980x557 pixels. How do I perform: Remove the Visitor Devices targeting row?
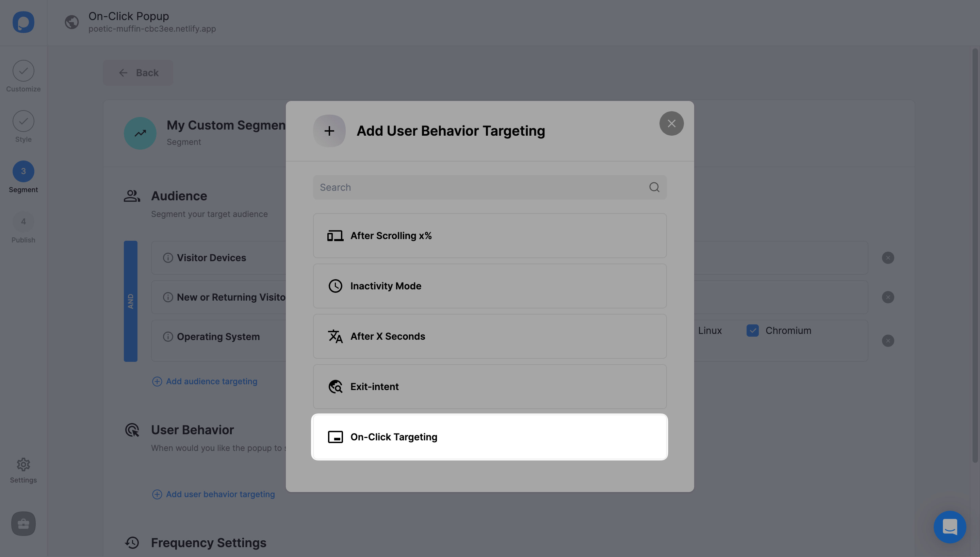point(888,258)
